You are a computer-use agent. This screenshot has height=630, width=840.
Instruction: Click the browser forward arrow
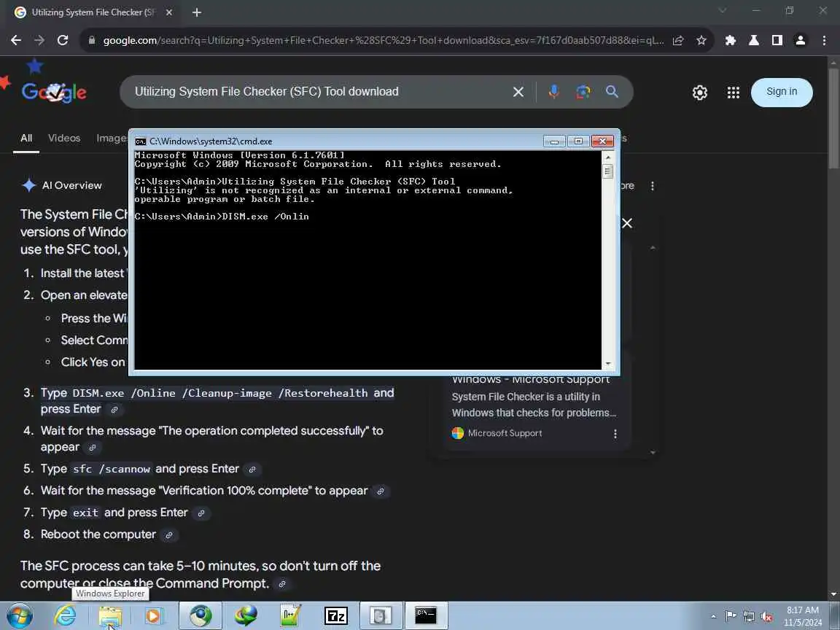tap(39, 40)
